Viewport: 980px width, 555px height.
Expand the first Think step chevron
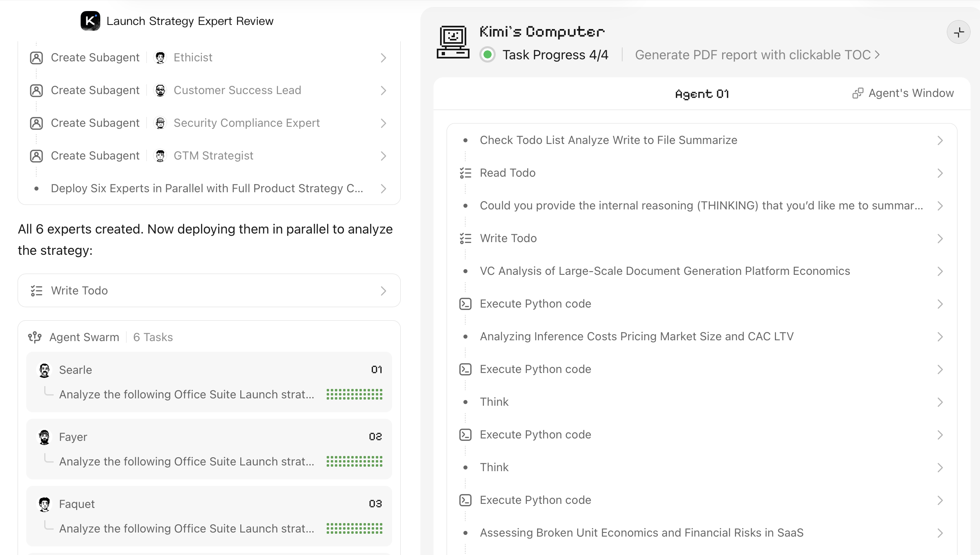(x=939, y=402)
